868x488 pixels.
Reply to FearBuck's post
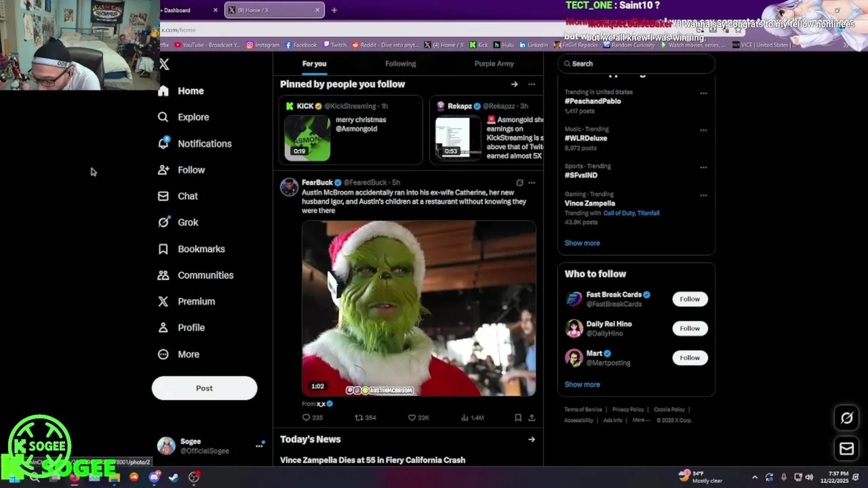point(312,418)
